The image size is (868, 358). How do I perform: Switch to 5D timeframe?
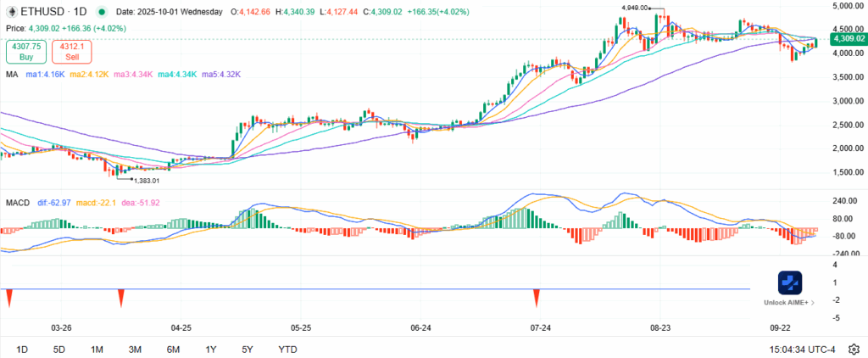[x=59, y=349]
